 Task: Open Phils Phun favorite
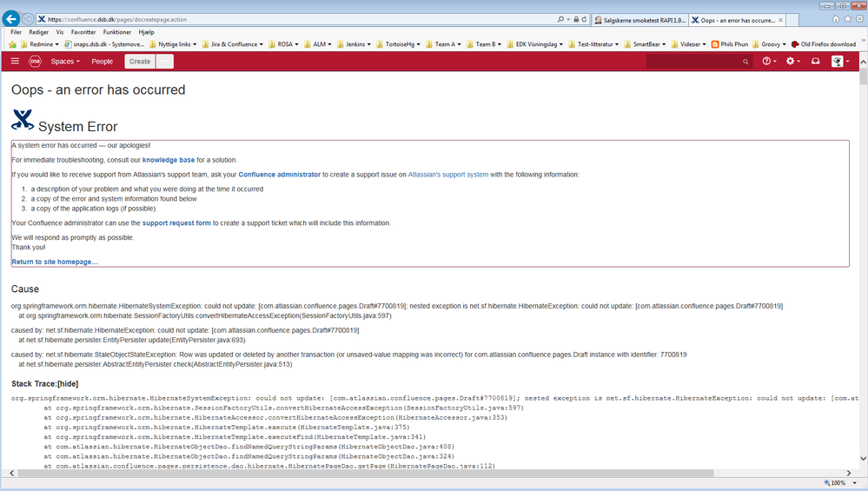730,44
